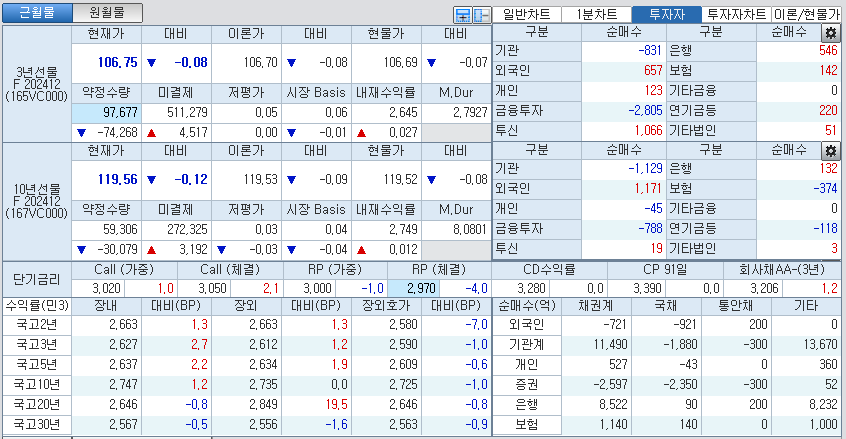Screen dimensions: 846x439
Task: Open the 이론/현물가 tab
Action: (807, 15)
